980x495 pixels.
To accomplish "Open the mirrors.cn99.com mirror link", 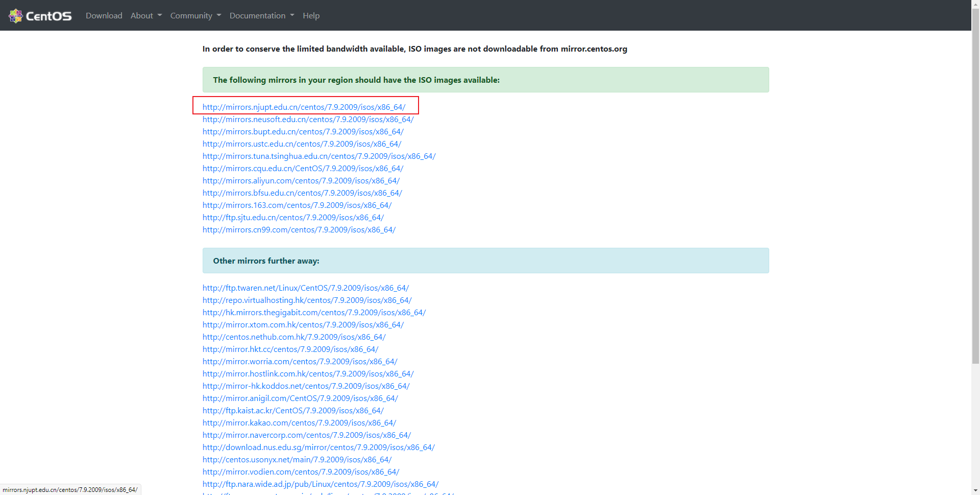I will [x=299, y=230].
